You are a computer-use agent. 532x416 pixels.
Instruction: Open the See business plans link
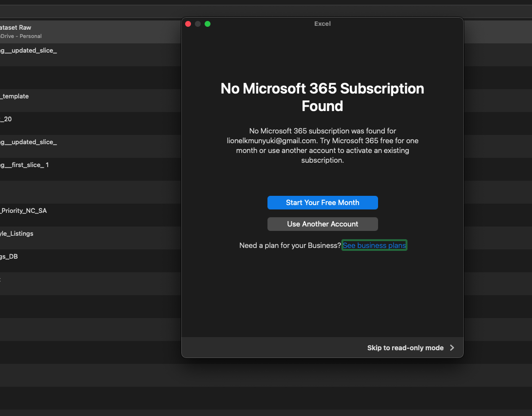point(374,245)
